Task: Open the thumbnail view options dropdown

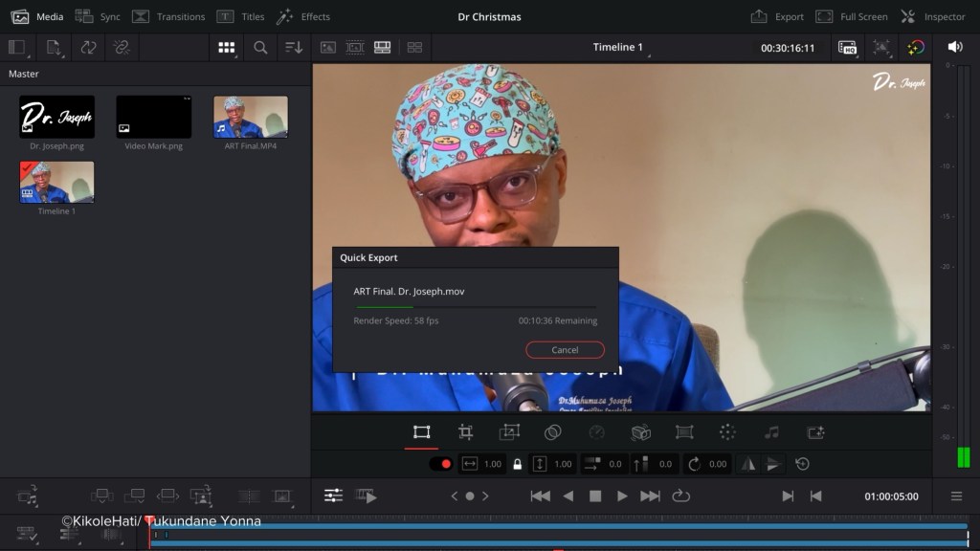Action: click(227, 47)
